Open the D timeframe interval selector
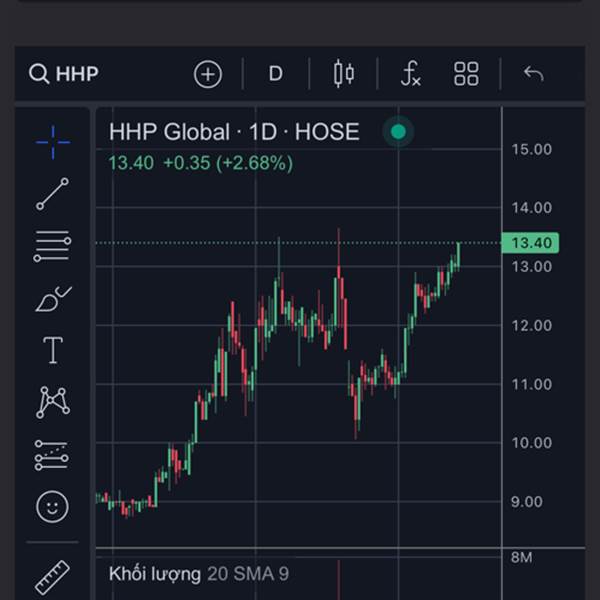Viewport: 600px width, 600px height. (x=275, y=74)
